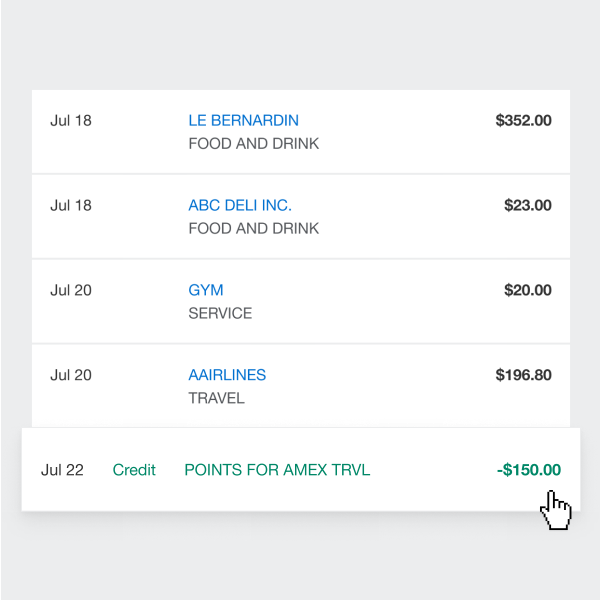Select the Jul 18 date on LE BERNARDIN row
This screenshot has height=600, width=600.
71,120
